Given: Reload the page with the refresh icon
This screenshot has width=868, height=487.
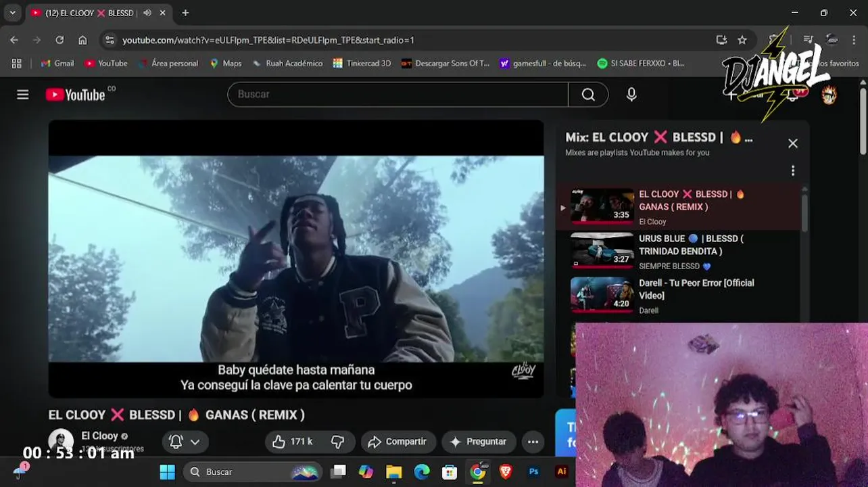Looking at the screenshot, I should click(x=59, y=40).
